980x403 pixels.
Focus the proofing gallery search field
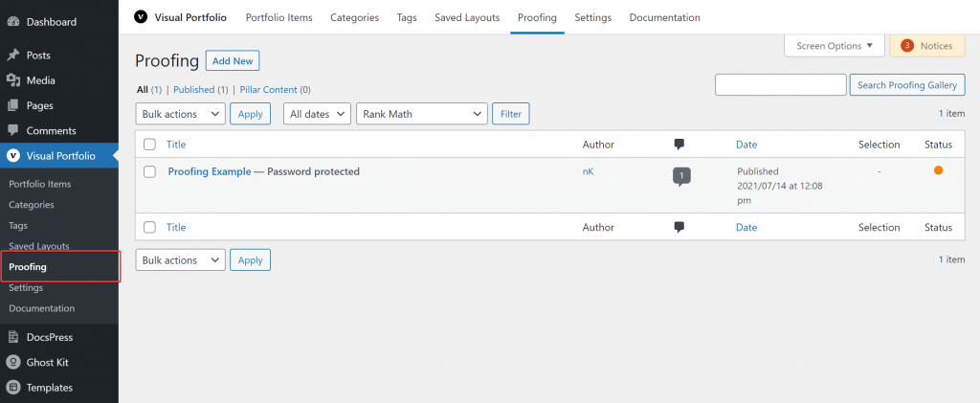pos(780,85)
